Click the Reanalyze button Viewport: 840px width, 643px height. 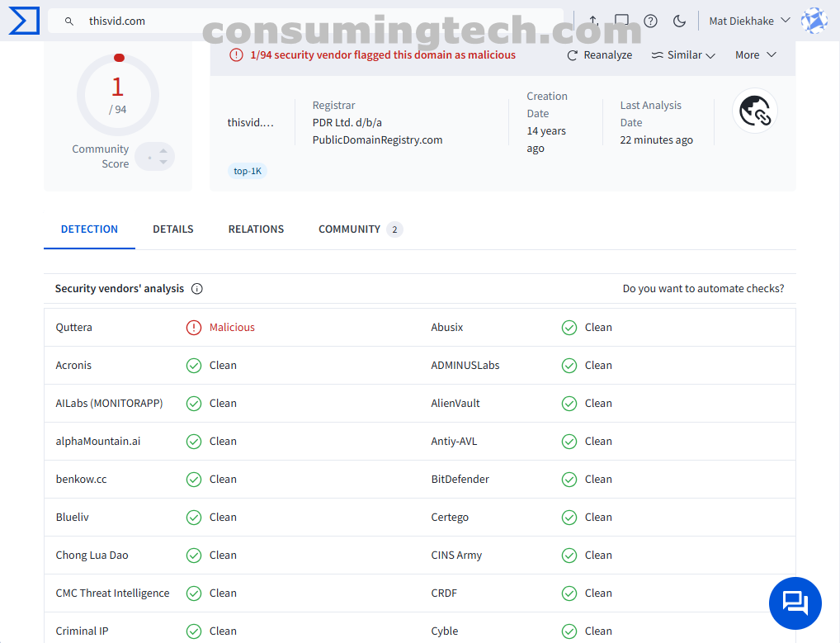coord(600,55)
